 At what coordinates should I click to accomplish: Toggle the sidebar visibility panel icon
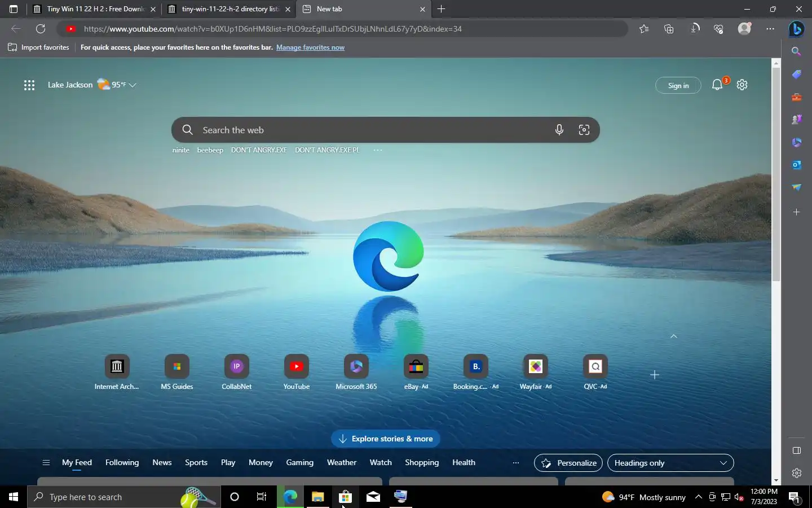pos(796,450)
